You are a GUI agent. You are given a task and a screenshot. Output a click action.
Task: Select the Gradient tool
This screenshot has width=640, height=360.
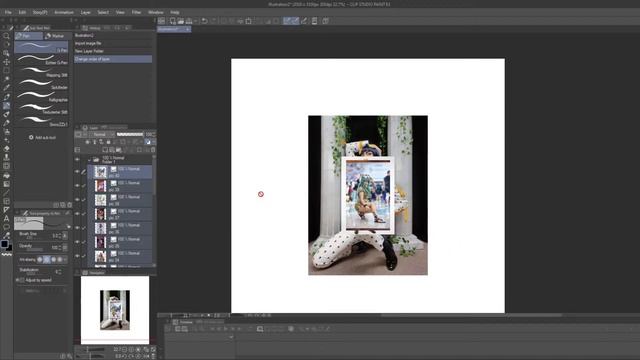(x=6, y=184)
